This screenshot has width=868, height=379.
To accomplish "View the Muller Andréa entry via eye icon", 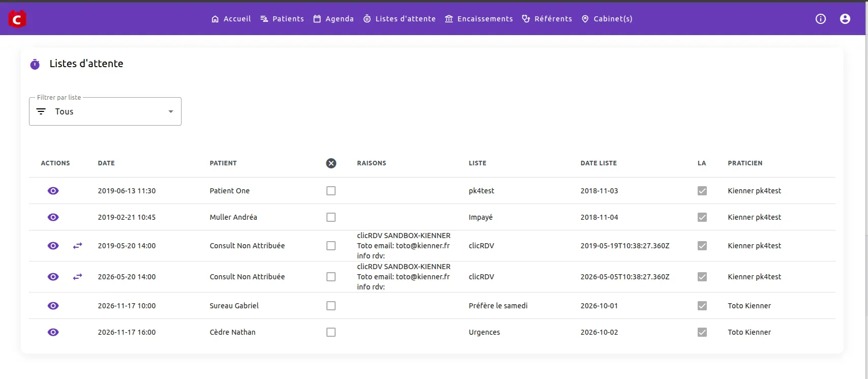I will pyautogui.click(x=53, y=217).
